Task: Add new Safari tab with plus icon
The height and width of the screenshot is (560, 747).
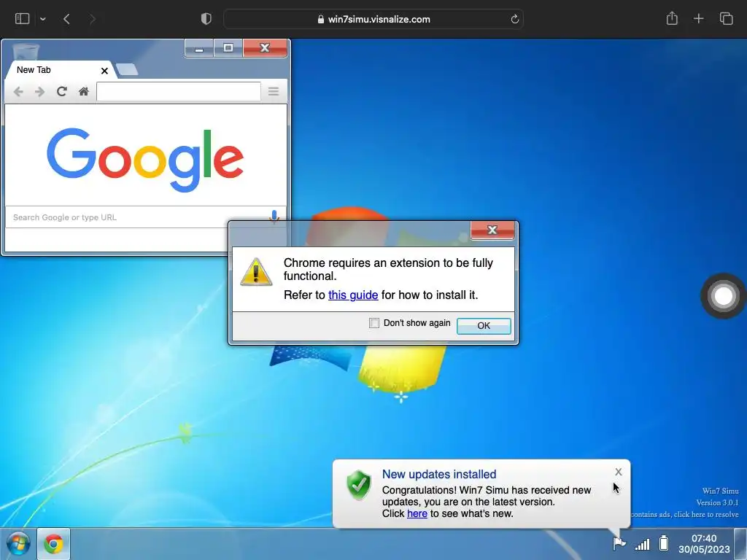Action: point(698,19)
